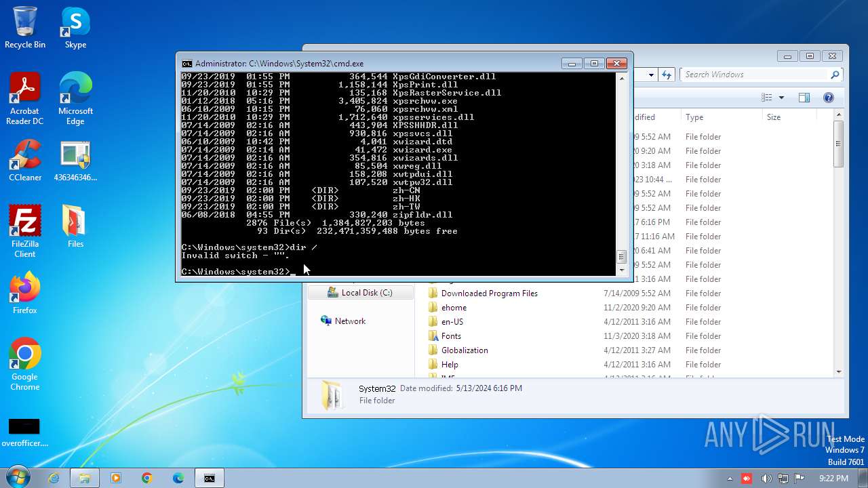Refresh the Explorer address bar

pos(667,75)
